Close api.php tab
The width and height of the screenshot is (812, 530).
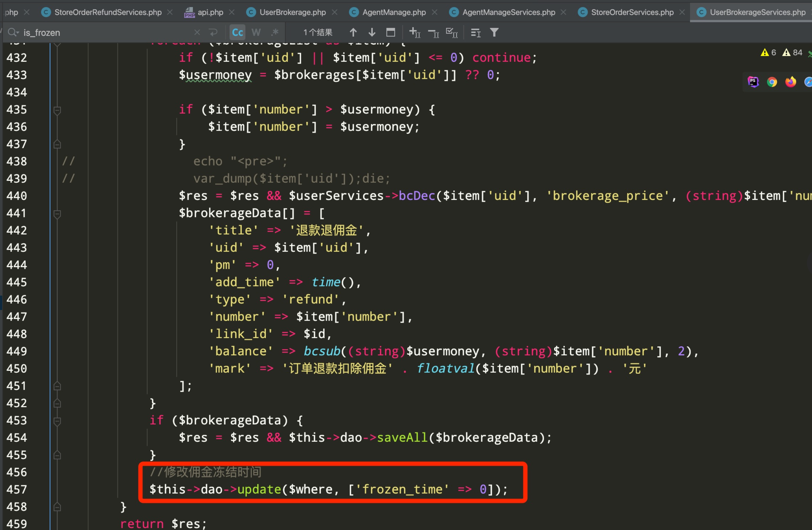pos(232,12)
